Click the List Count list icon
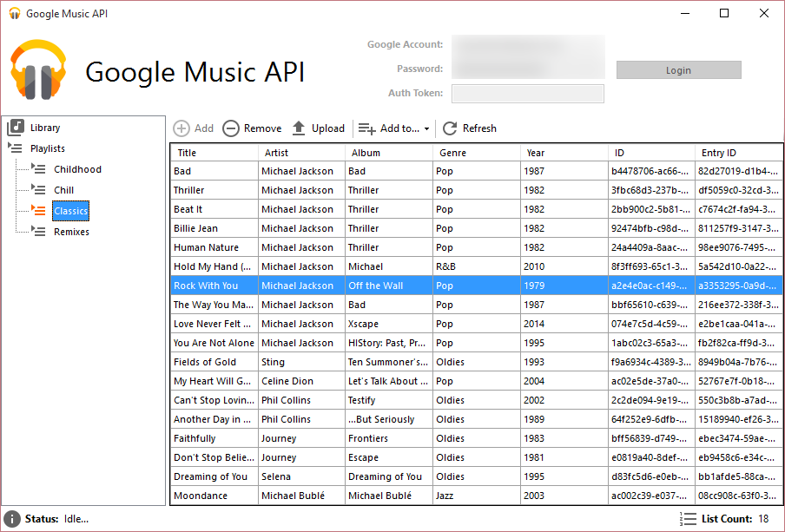Image resolution: width=785 pixels, height=532 pixels. (689, 519)
